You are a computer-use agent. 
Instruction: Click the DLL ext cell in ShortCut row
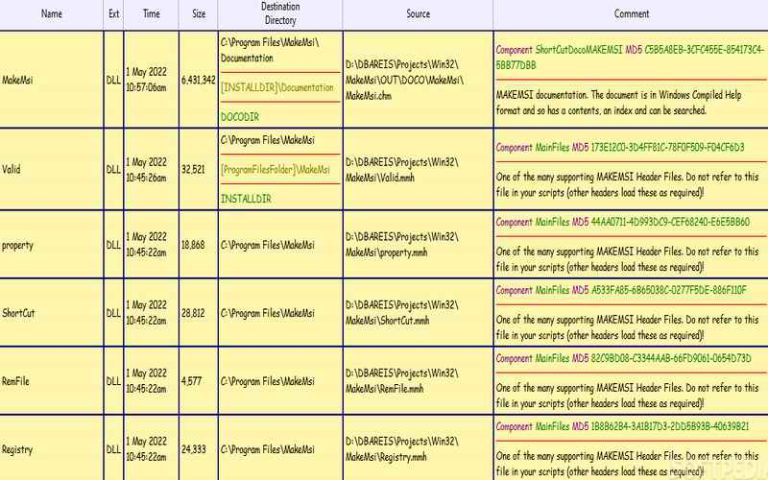(114, 313)
